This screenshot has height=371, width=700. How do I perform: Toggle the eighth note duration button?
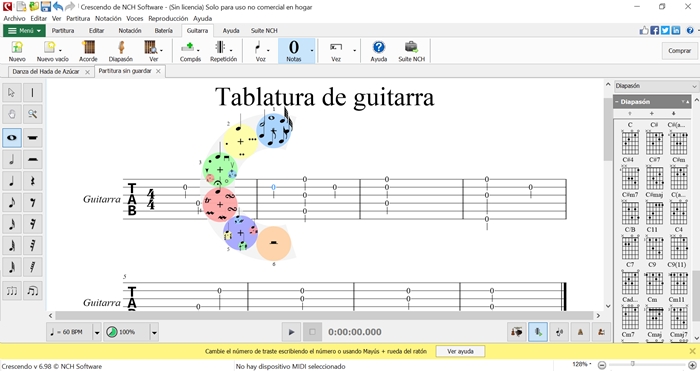[x=12, y=202]
